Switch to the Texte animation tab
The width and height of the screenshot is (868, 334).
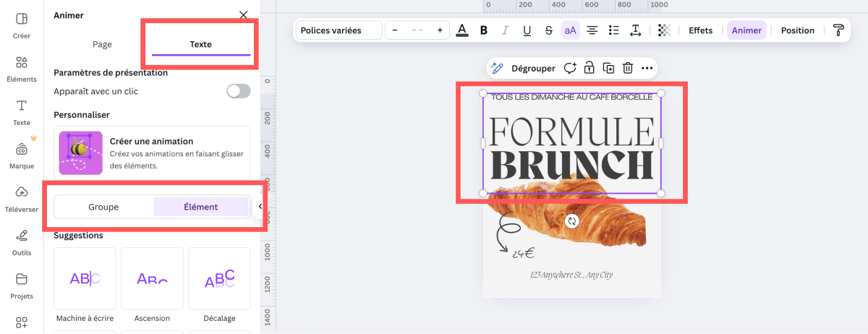click(x=200, y=44)
